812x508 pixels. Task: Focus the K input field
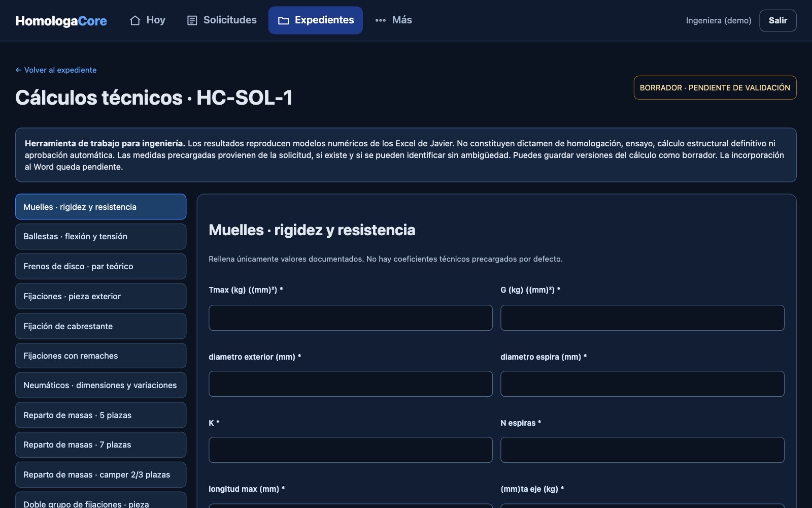point(350,450)
